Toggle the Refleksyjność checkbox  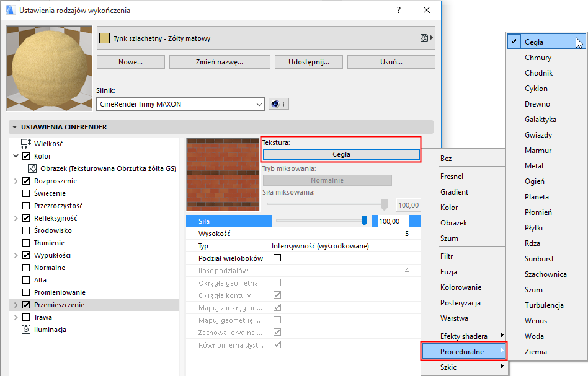pyautogui.click(x=26, y=218)
